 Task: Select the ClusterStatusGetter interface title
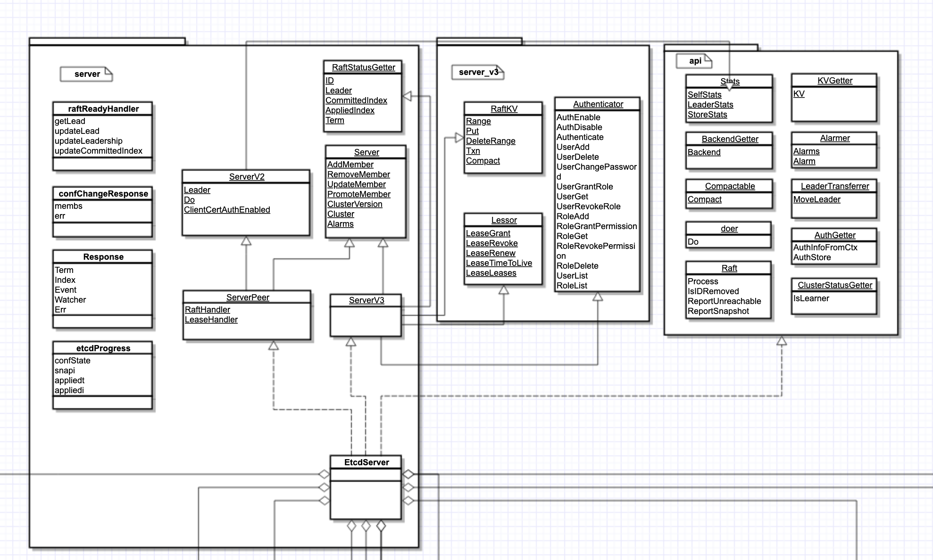coord(834,285)
